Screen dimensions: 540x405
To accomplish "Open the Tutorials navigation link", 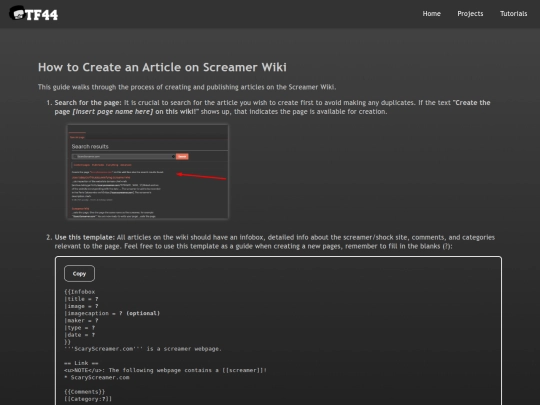I will (513, 14).
